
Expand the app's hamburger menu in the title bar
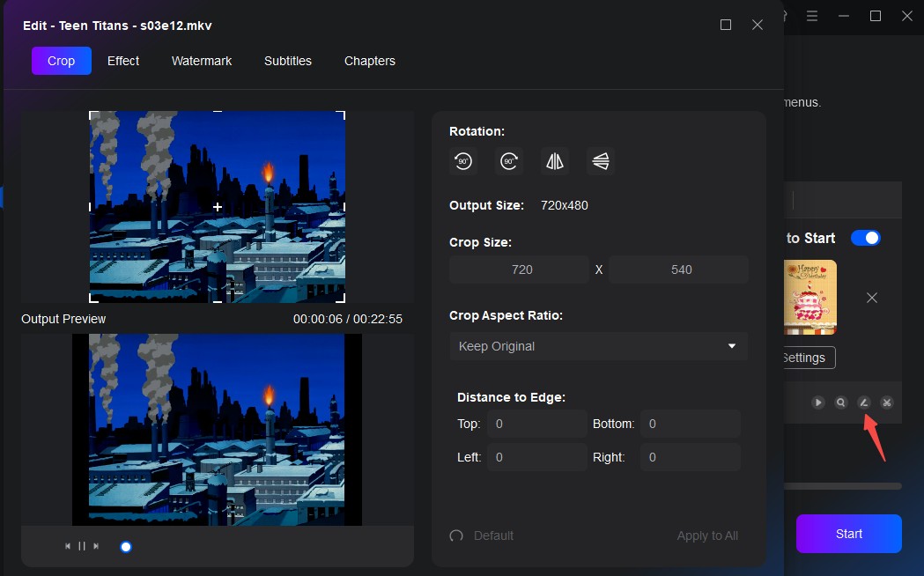811,16
